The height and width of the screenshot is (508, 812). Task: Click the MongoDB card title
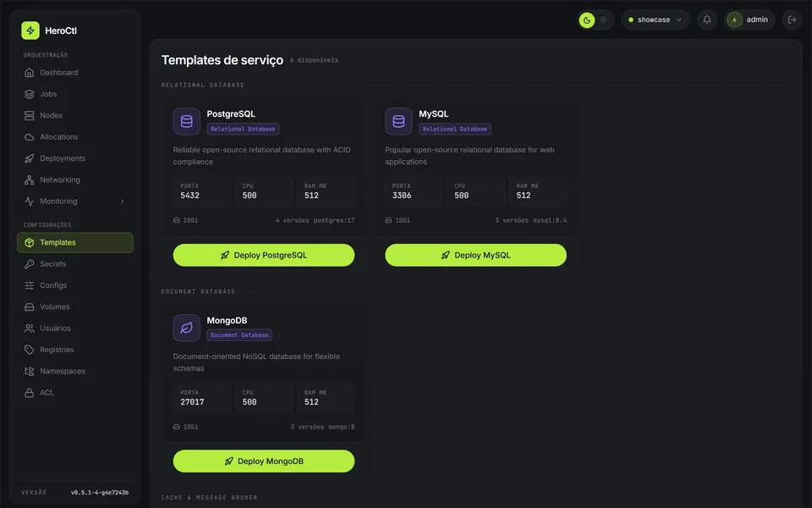pos(227,320)
